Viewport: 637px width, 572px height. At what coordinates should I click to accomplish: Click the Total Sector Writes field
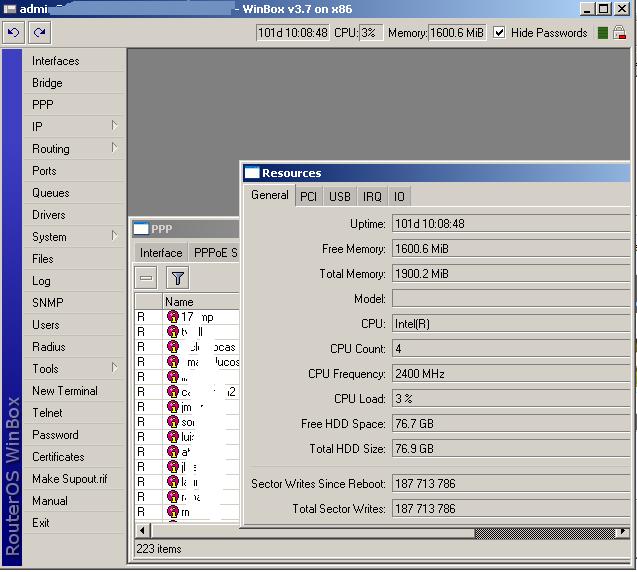(511, 509)
